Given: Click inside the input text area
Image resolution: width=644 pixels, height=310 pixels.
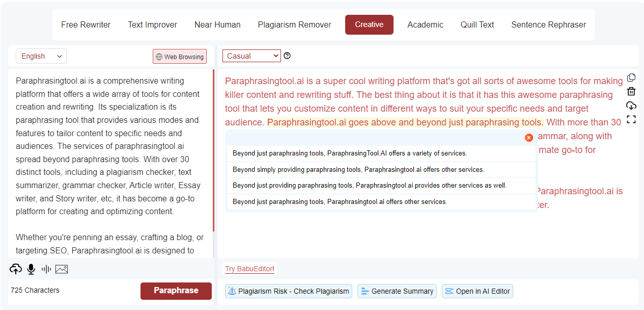Looking at the screenshot, I should click(110, 163).
